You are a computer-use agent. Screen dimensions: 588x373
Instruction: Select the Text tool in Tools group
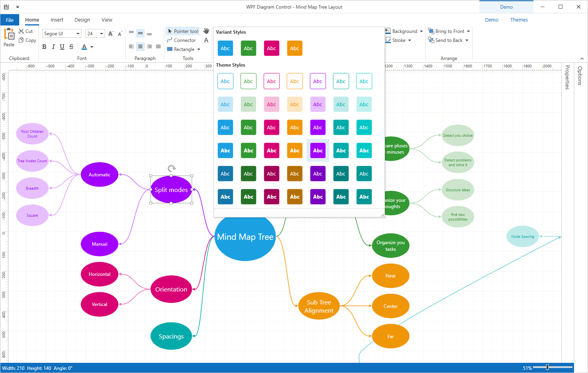[x=207, y=40]
